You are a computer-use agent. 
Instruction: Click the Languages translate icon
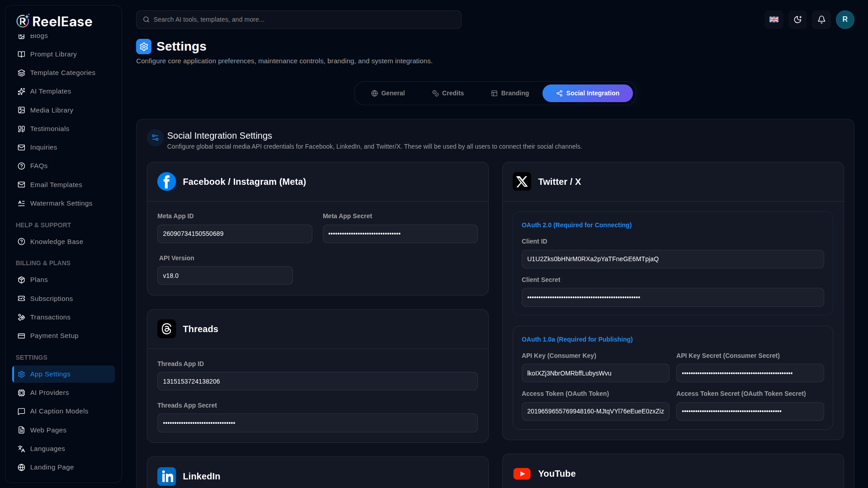point(21,449)
